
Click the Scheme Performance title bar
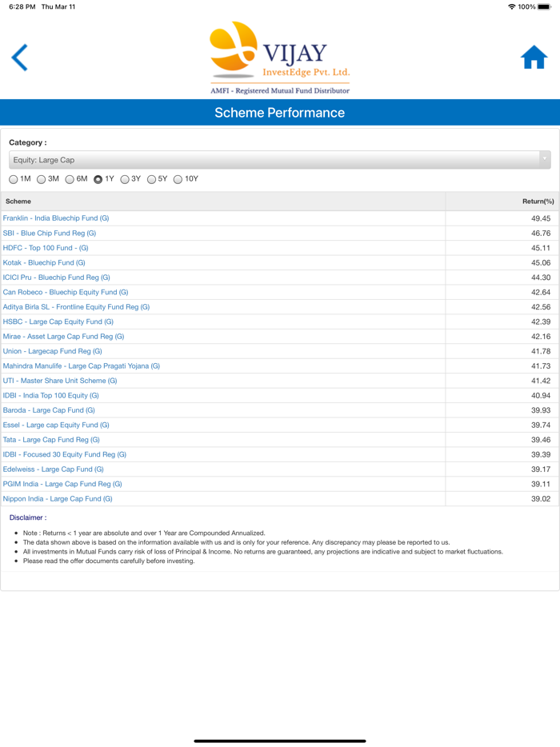point(280,113)
